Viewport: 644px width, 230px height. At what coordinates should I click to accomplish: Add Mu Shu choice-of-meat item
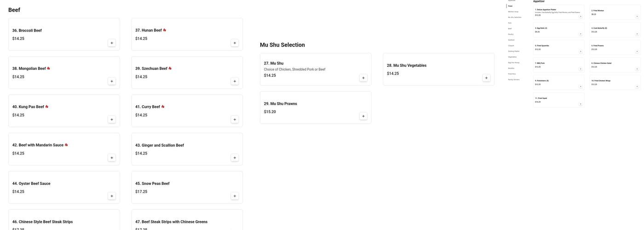click(x=363, y=78)
